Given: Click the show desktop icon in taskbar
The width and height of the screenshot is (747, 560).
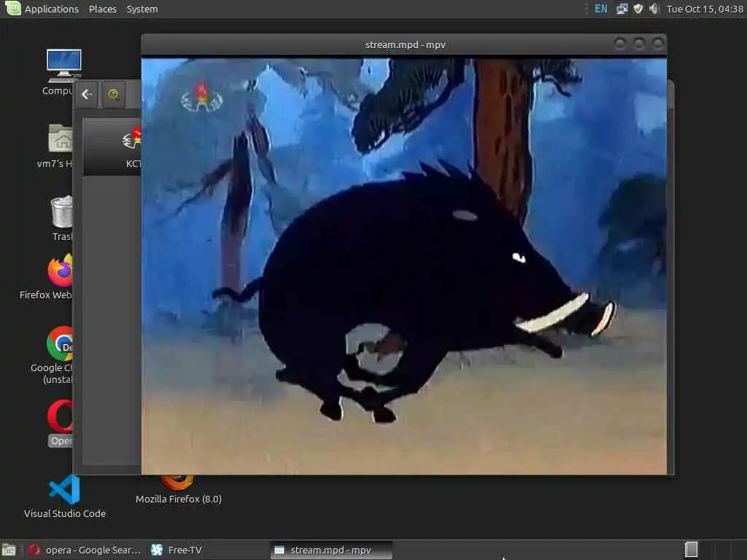Looking at the screenshot, I should coord(9,550).
